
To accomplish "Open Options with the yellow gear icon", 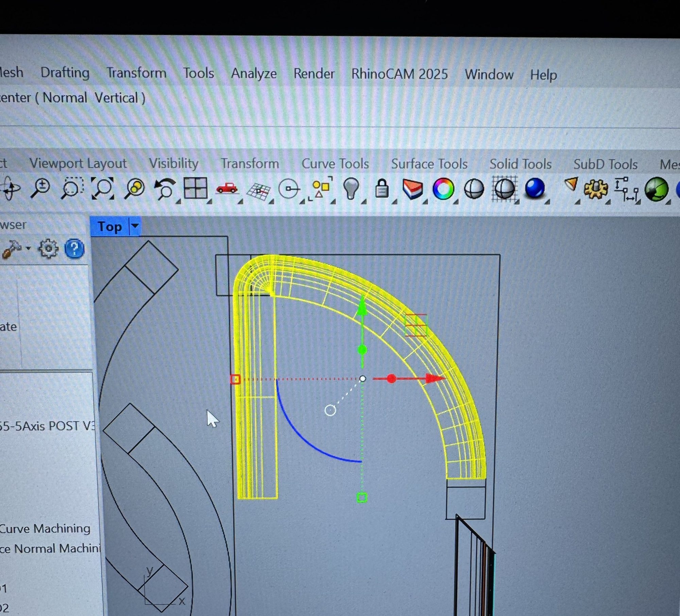I will tap(595, 190).
